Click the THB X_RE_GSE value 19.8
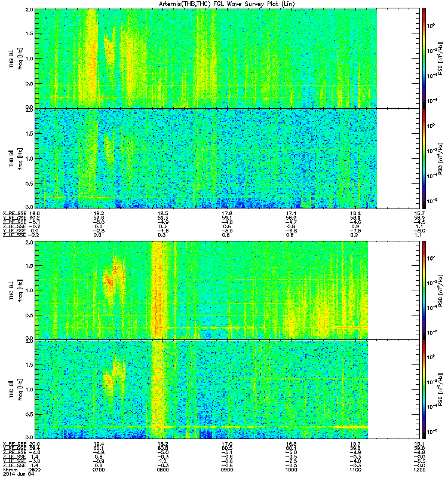Image resolution: width=448 pixels, height=478 pixels. 34,213
